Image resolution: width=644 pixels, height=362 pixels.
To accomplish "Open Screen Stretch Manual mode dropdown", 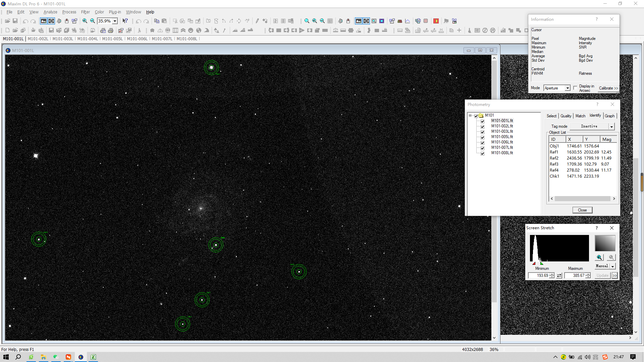I will click(613, 266).
